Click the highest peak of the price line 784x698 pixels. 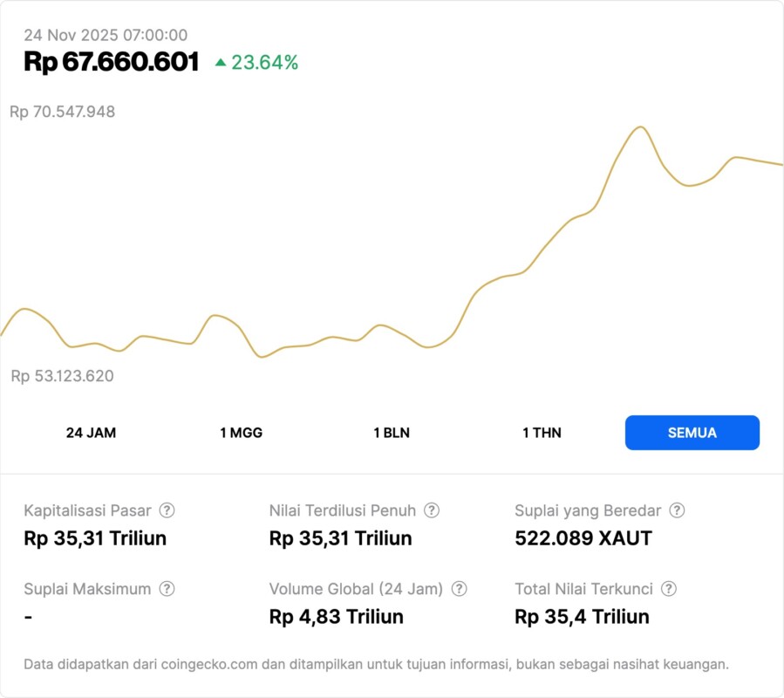[641, 127]
